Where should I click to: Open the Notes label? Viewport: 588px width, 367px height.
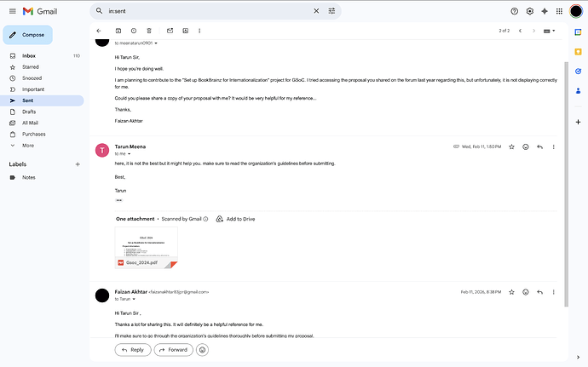point(43,178)
